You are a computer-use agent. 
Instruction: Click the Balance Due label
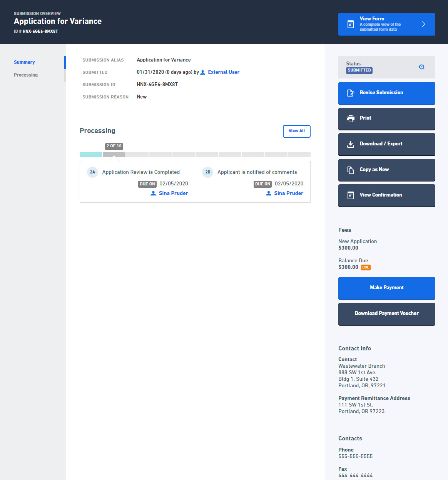[353, 261]
